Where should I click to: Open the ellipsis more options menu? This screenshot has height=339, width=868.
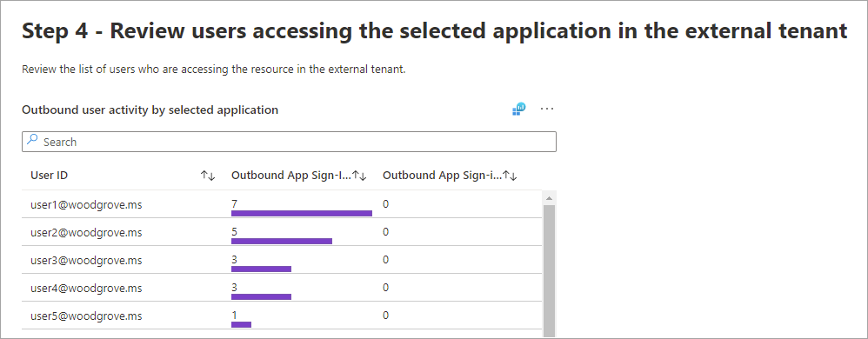(x=547, y=109)
